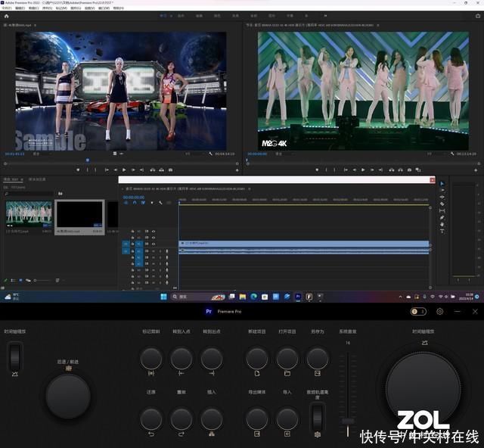Image resolution: width=484 pixels, height=448 pixels.
Task: Flip ScreenPad on/off switch near gear
Action: pyautogui.click(x=418, y=312)
